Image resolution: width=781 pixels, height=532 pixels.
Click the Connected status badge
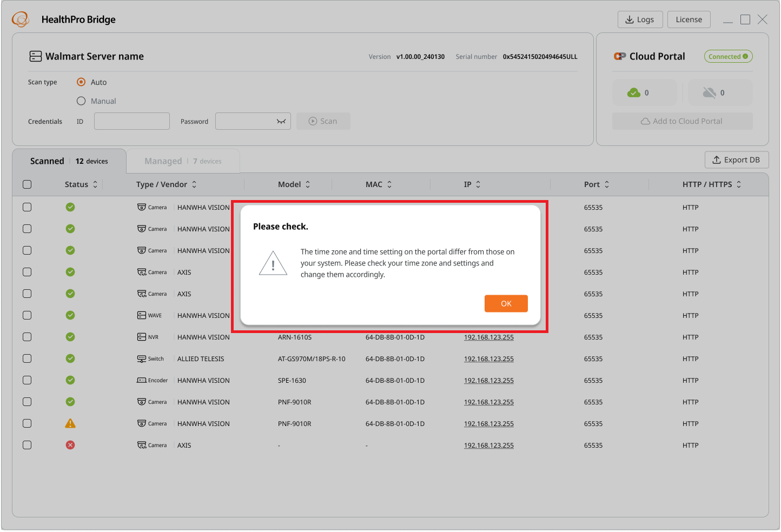pyautogui.click(x=728, y=56)
